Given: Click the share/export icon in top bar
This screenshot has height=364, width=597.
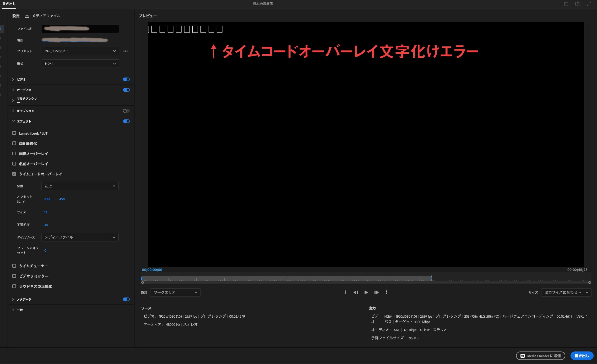Looking at the screenshot, I should click(577, 4).
